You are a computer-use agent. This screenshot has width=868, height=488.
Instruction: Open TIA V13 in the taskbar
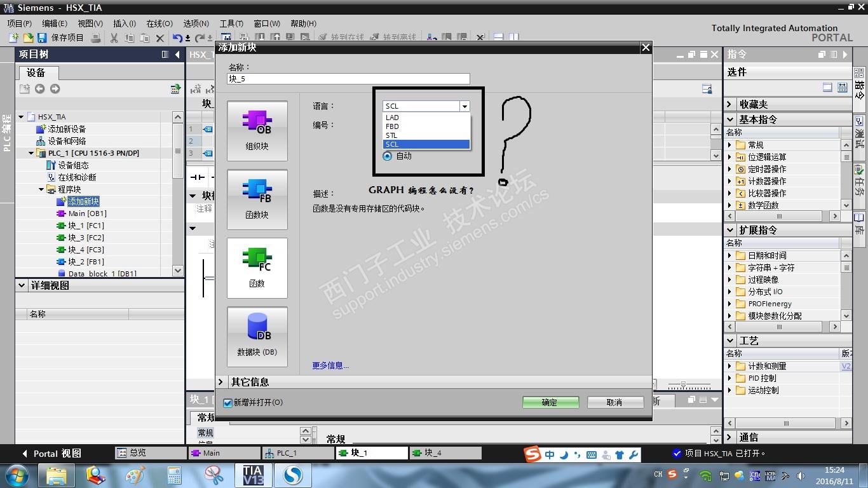pos(252,475)
